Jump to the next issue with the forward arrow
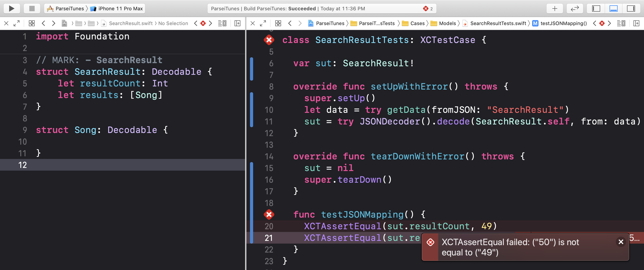644x270 pixels. pyautogui.click(x=609, y=23)
